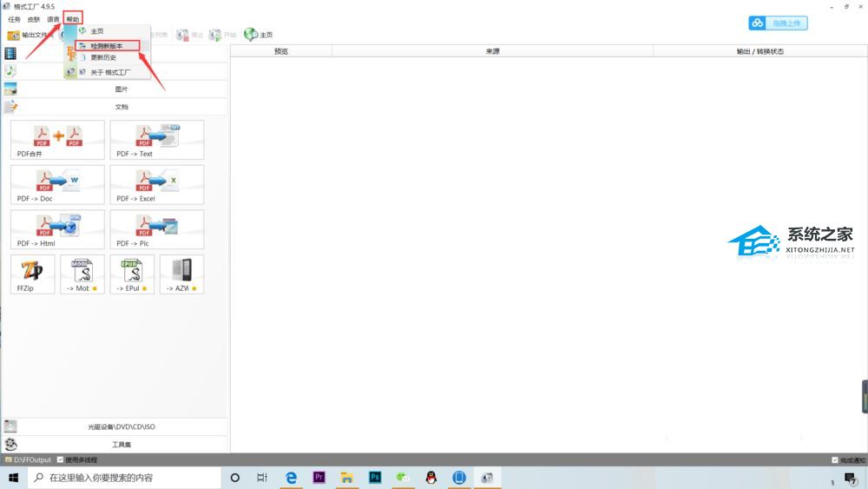Choose the -> Mobi ebook converter
The image size is (868, 489).
(82, 274)
